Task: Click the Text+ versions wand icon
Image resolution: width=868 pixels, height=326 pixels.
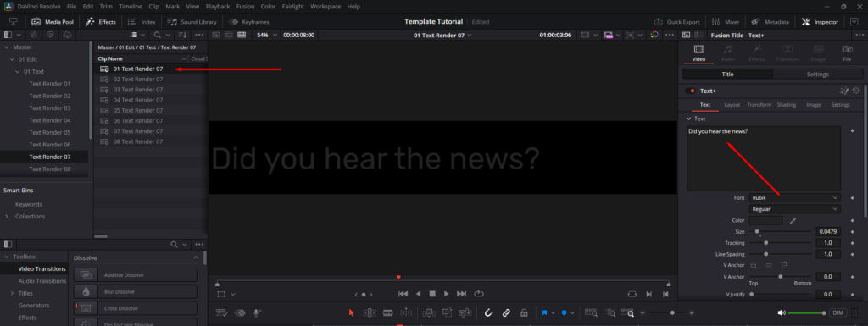Action: (844, 91)
